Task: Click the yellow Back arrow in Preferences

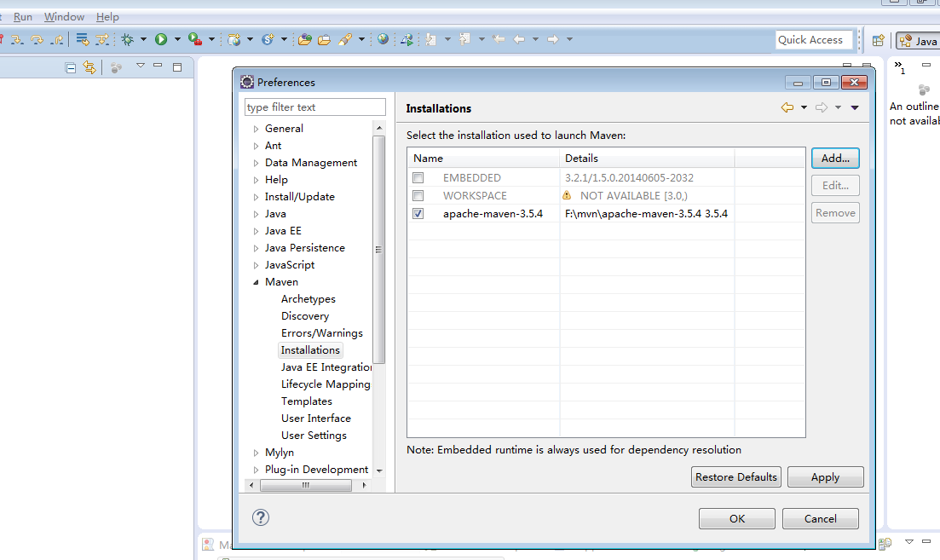Action: (787, 107)
